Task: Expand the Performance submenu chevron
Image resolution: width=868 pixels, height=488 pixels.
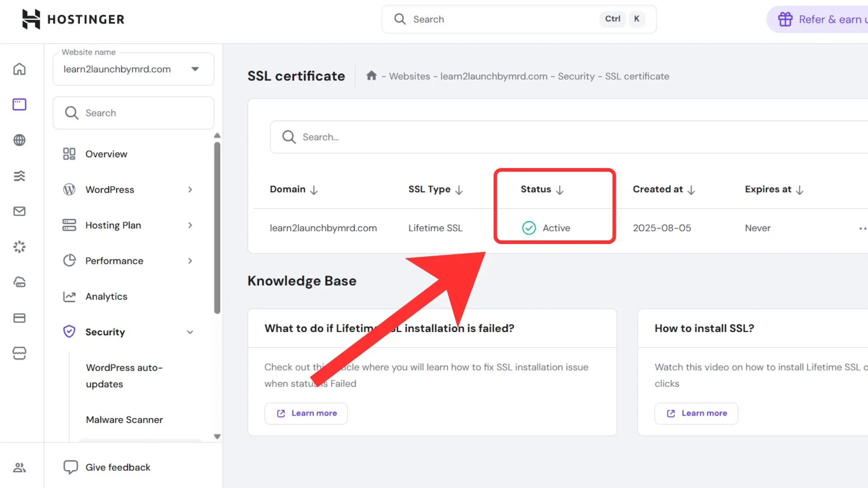Action: [x=190, y=261]
